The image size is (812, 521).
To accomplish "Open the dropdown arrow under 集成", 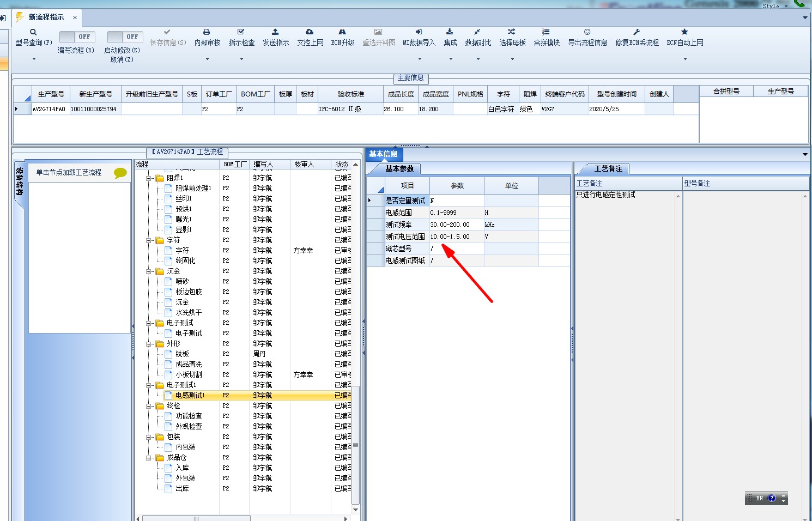I will point(450,59).
